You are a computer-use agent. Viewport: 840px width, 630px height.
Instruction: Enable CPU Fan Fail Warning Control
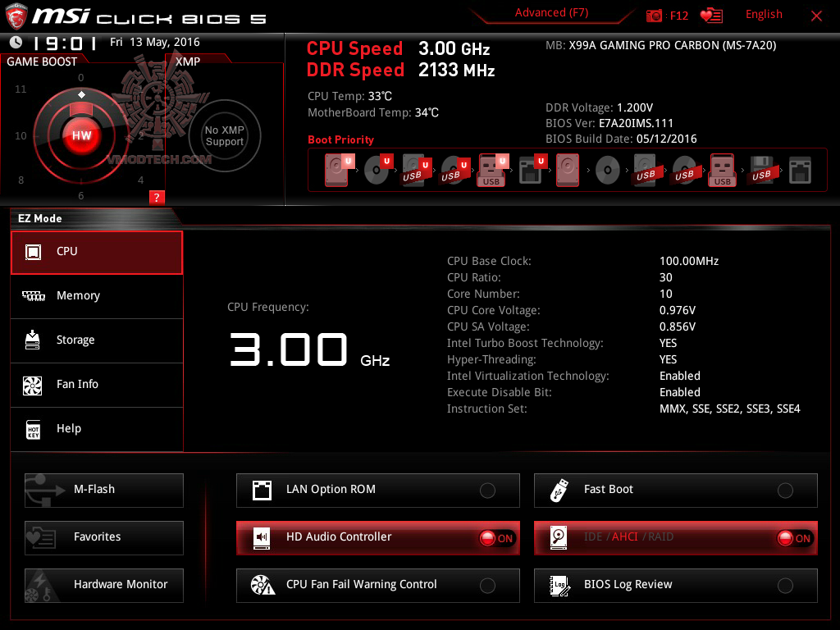click(377, 585)
